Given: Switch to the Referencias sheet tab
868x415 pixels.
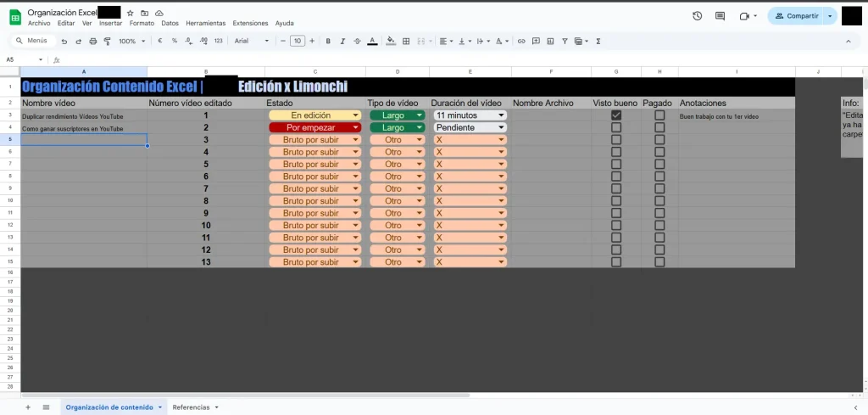Looking at the screenshot, I should click(x=191, y=407).
